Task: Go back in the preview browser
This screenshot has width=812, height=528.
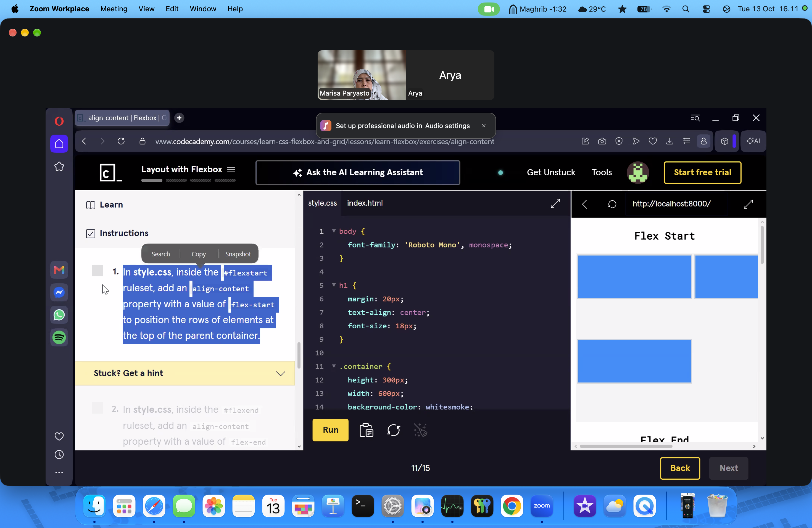Action: 584,204
